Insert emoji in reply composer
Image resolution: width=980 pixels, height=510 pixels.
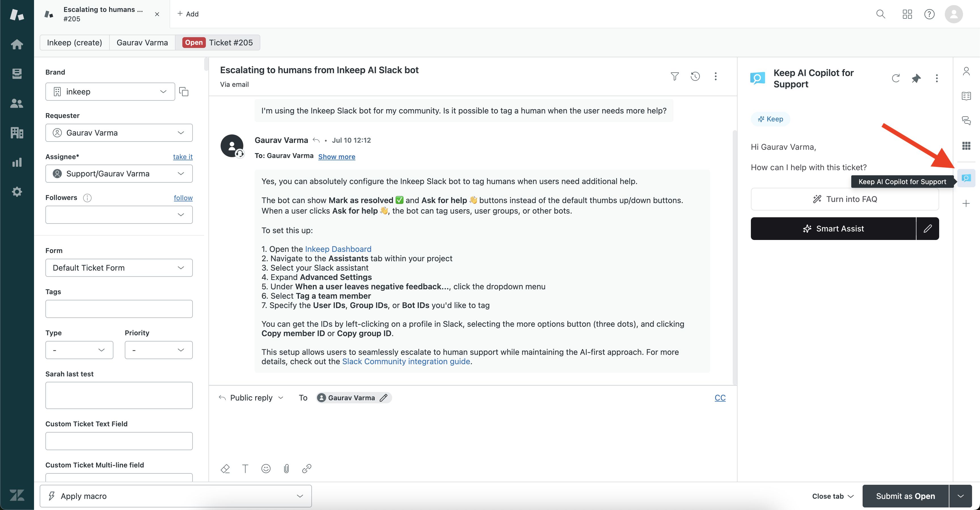coord(266,469)
